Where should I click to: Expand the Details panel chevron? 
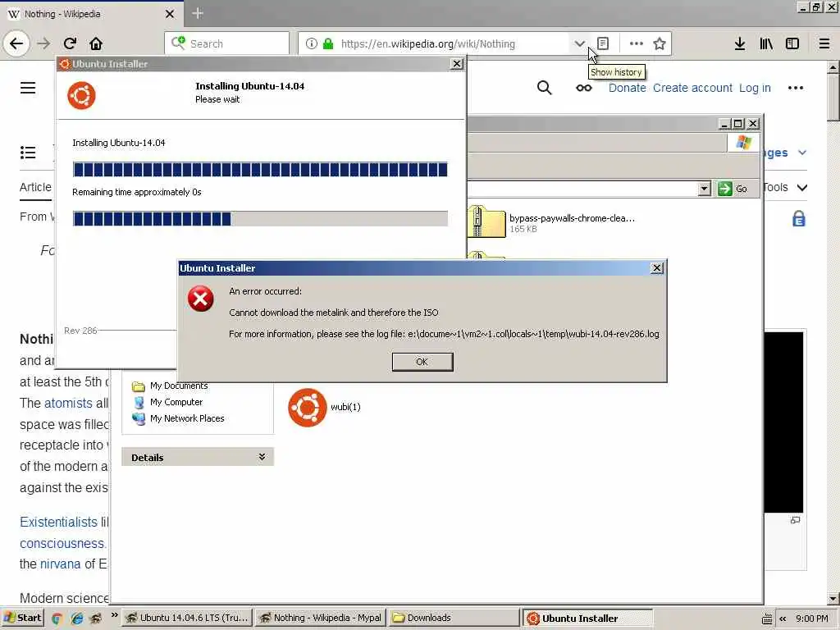[262, 457]
